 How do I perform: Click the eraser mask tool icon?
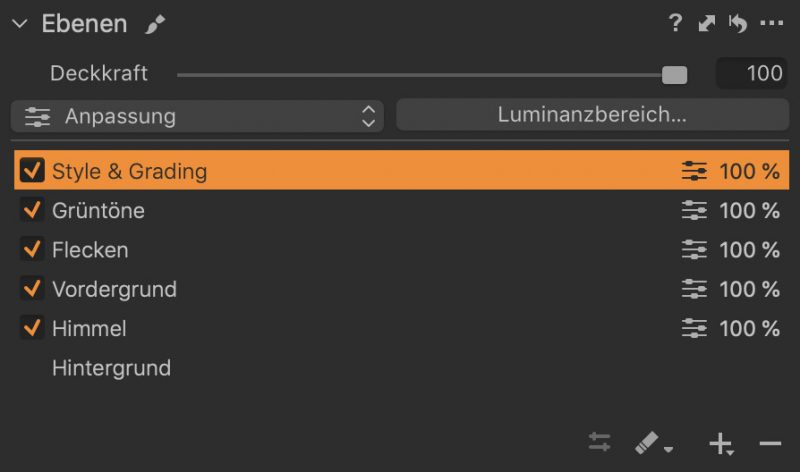tap(646, 443)
